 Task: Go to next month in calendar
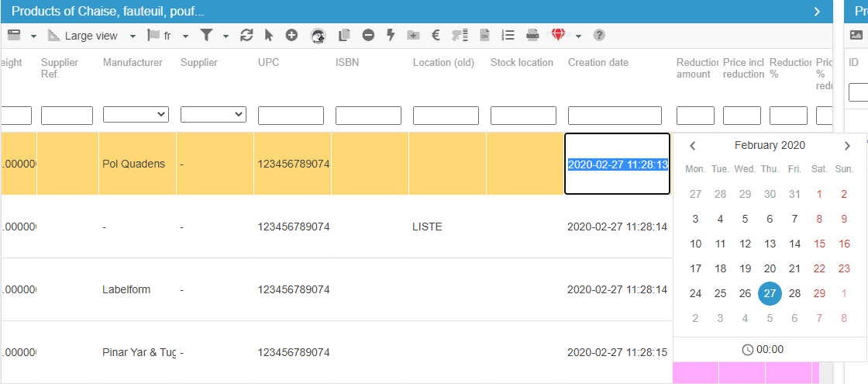pos(847,145)
